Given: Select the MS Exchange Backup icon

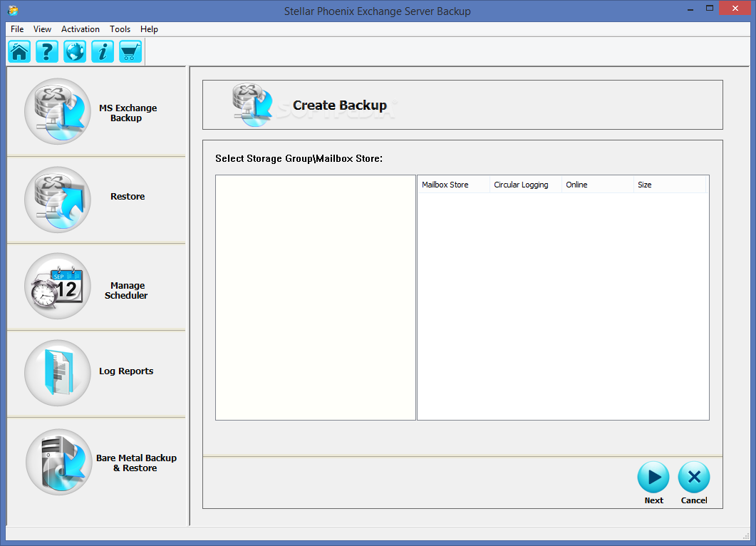Looking at the screenshot, I should pyautogui.click(x=58, y=111).
